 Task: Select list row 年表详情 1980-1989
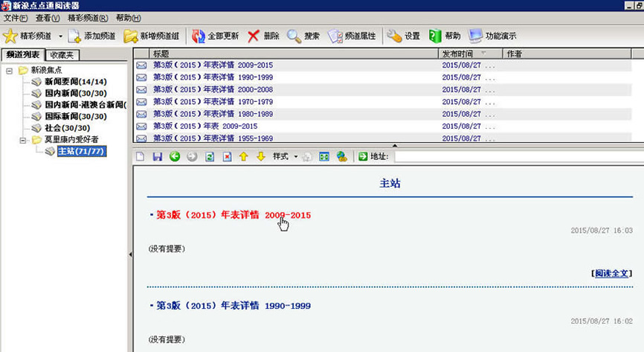383,114
